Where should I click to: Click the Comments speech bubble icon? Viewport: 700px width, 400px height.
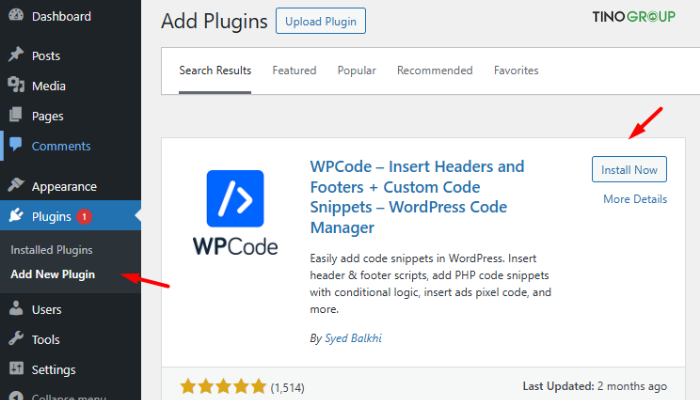16,145
